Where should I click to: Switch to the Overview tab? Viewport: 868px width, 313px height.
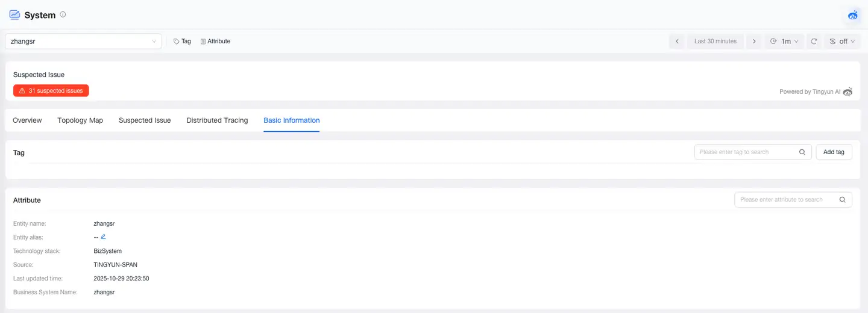click(x=27, y=120)
